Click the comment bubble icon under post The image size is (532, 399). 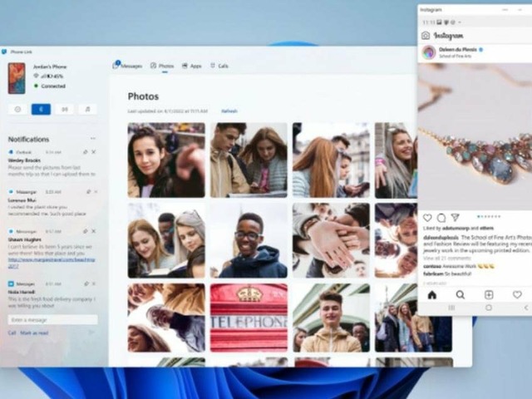click(x=441, y=218)
